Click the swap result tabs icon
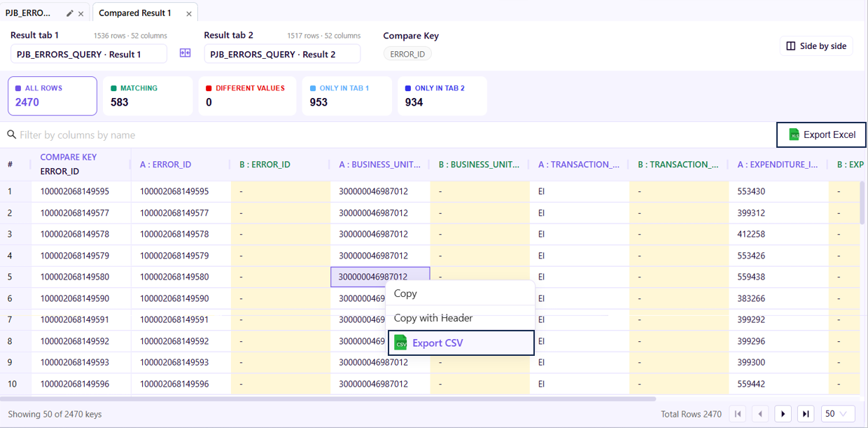This screenshot has height=428, width=868. pyautogui.click(x=185, y=53)
